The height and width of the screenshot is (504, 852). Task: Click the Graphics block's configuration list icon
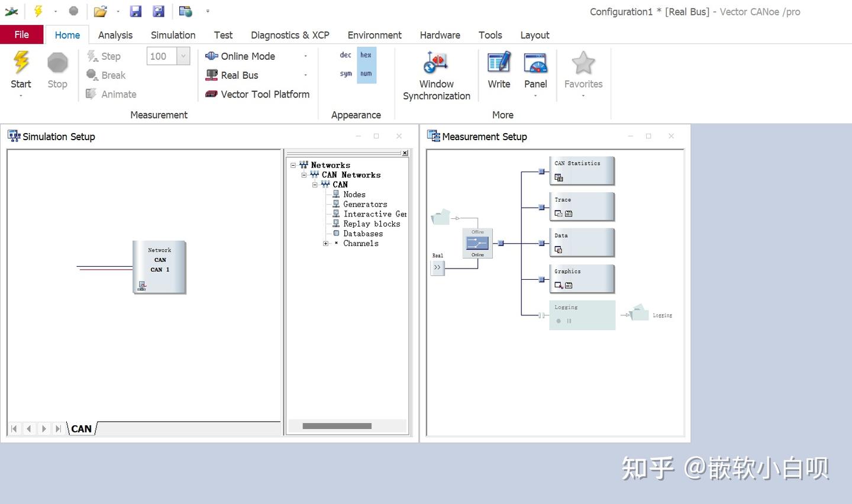[x=569, y=285]
